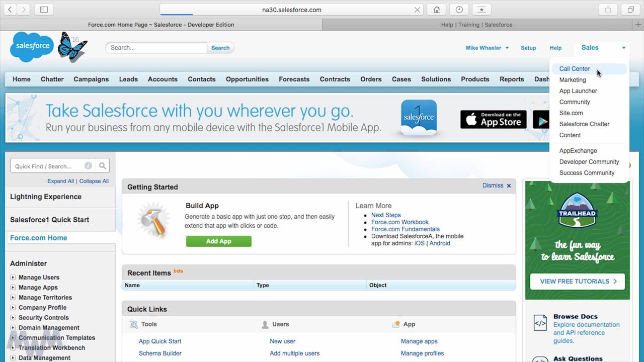Click the Salesforce cloud logo
Viewport: 644px width, 362px height.
tap(32, 46)
